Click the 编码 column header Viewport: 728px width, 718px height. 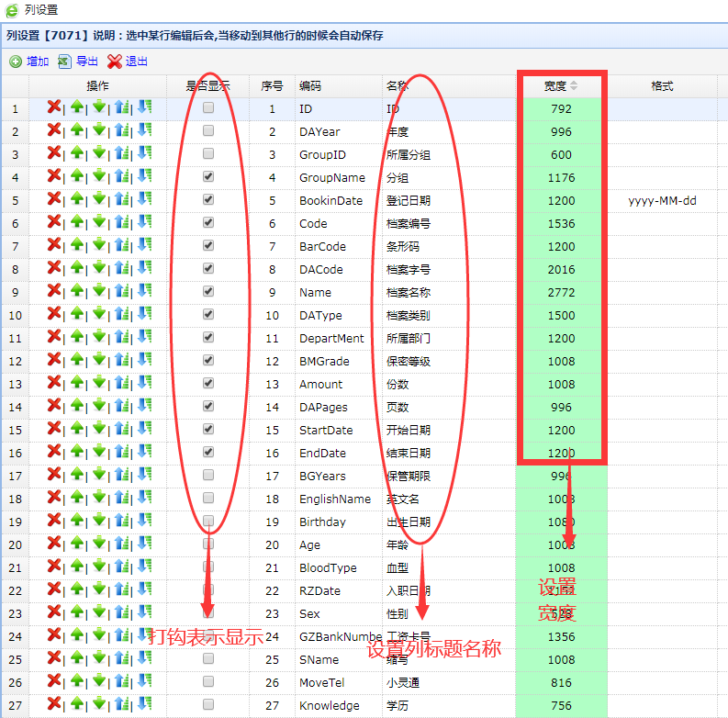coord(310,86)
